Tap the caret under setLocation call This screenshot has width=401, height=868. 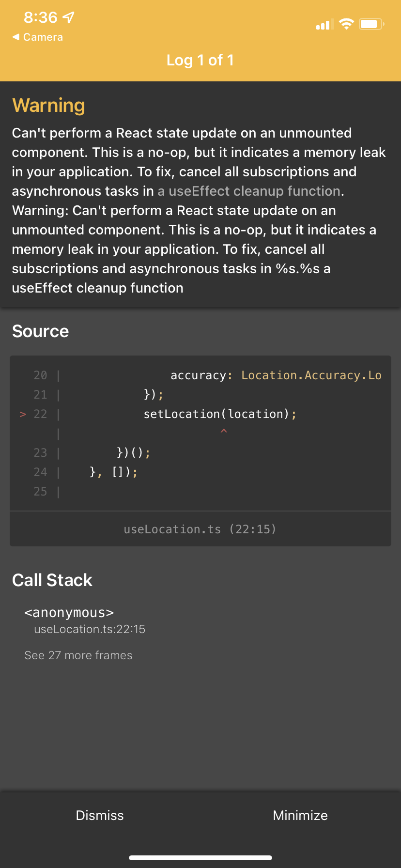224,430
